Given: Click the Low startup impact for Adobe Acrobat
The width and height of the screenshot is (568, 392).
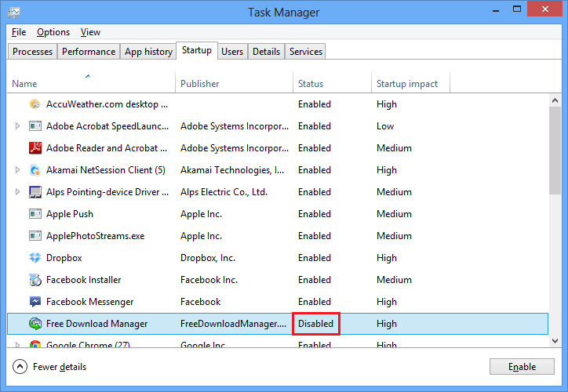Looking at the screenshot, I should tap(385, 126).
